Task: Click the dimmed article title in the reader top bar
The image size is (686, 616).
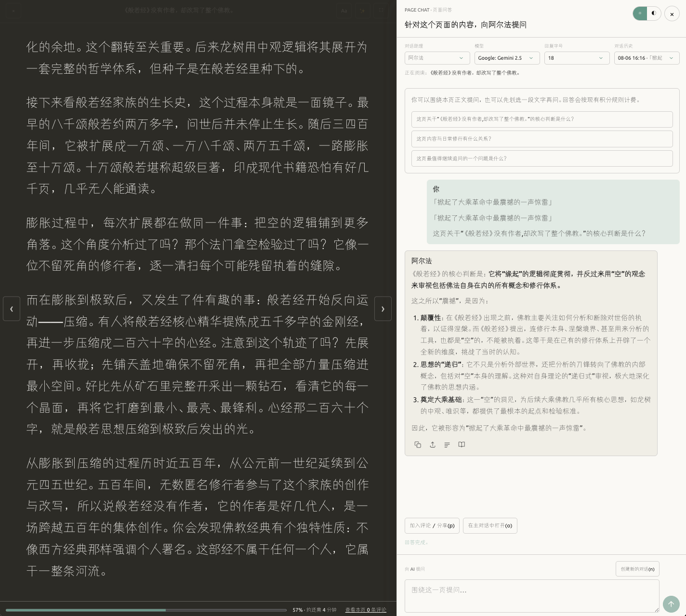Action: pos(180,10)
